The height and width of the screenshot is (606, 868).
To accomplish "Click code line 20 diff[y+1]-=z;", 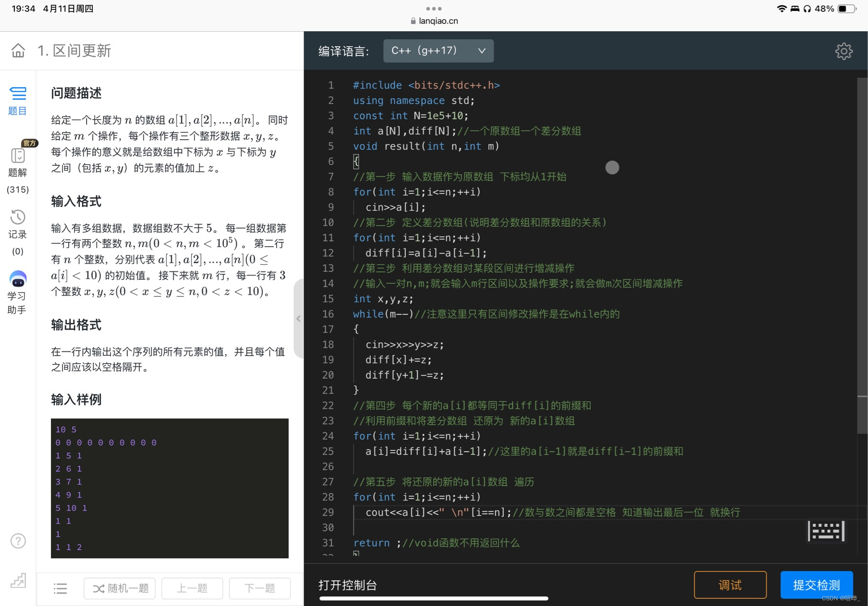I will tap(404, 375).
